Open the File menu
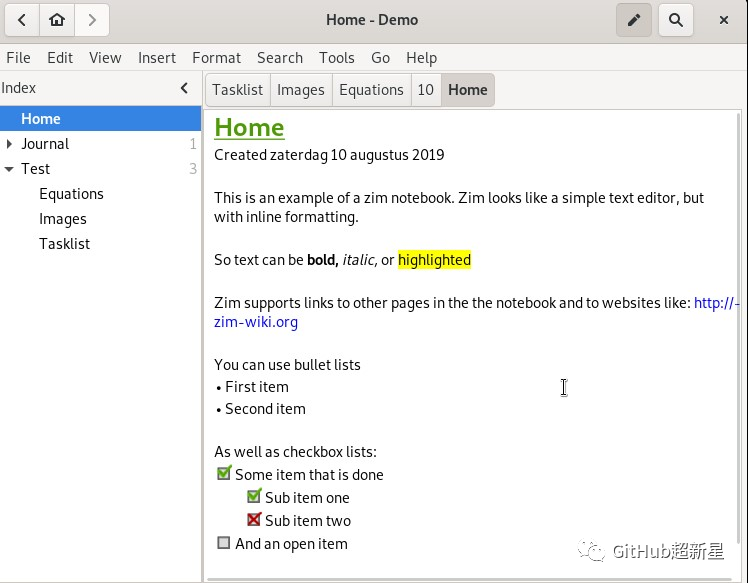Image resolution: width=748 pixels, height=583 pixels. (19, 58)
